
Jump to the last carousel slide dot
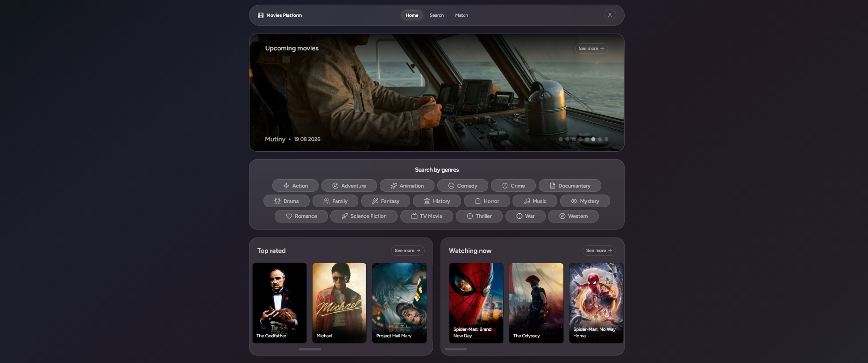point(606,139)
